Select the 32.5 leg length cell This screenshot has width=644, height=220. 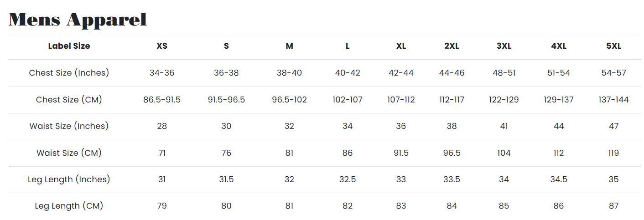click(348, 179)
